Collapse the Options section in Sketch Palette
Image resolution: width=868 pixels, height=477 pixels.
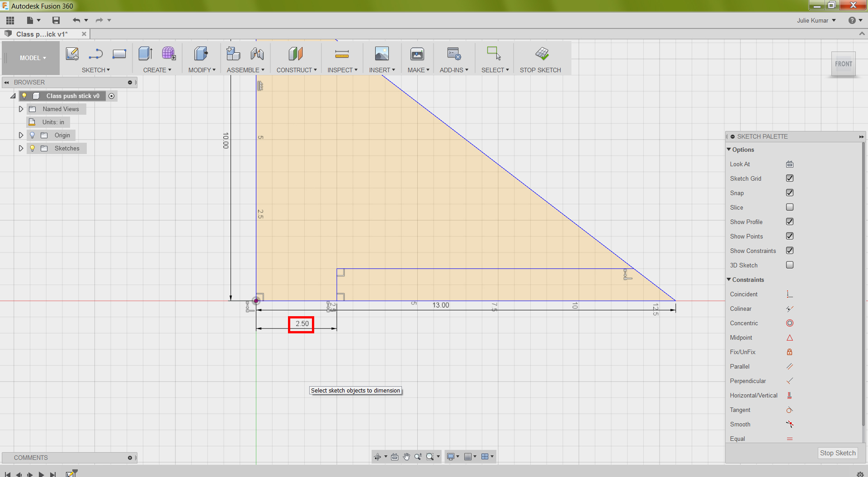(x=729, y=150)
